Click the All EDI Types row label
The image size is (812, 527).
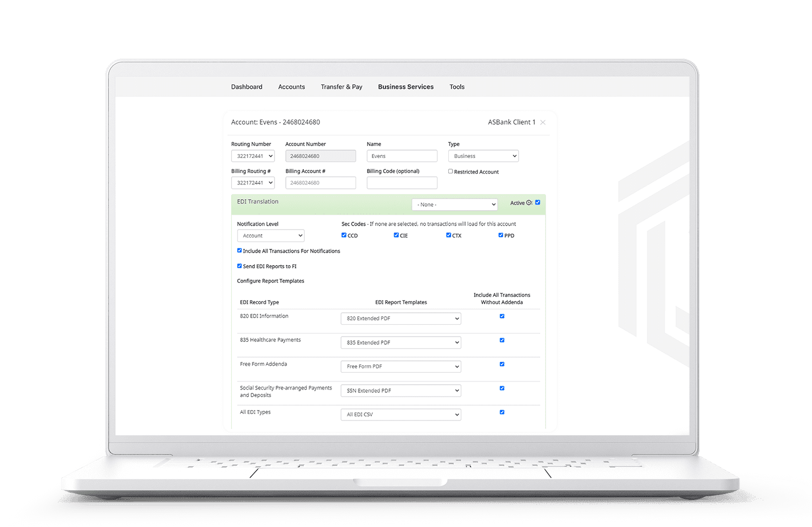pyautogui.click(x=256, y=412)
